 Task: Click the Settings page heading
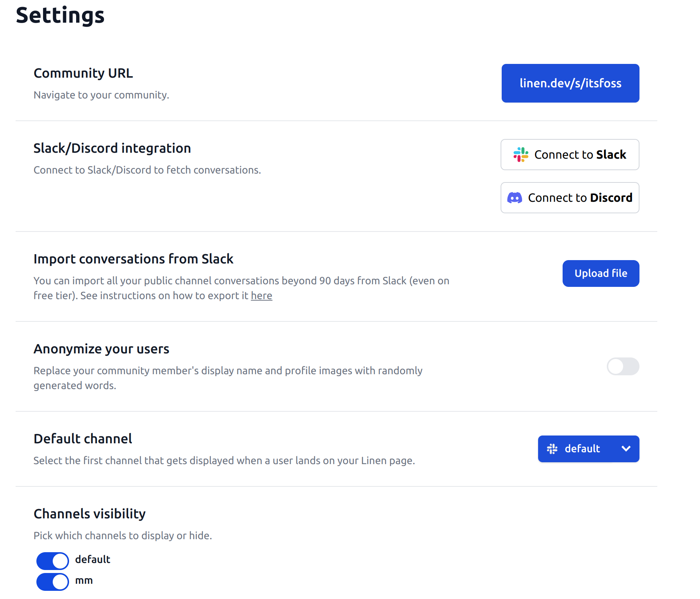60,16
